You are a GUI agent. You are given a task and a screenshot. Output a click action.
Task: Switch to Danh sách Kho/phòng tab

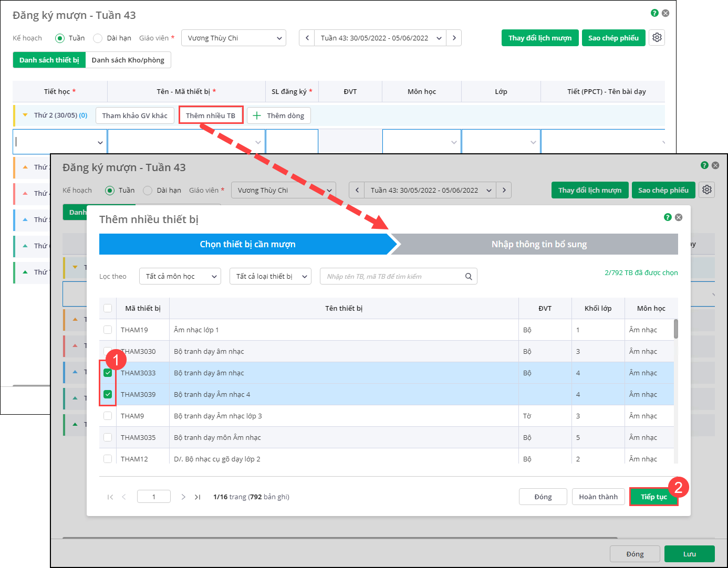[x=128, y=60]
